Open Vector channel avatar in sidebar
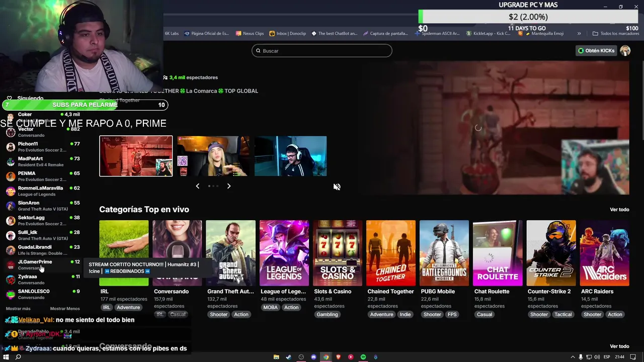The width and height of the screenshot is (644, 362). click(x=11, y=132)
